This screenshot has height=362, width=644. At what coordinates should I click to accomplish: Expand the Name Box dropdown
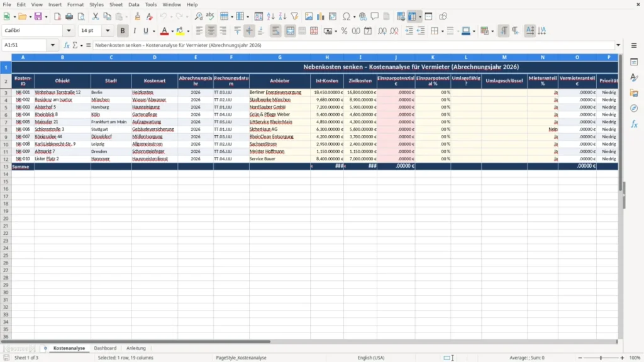[53, 45]
